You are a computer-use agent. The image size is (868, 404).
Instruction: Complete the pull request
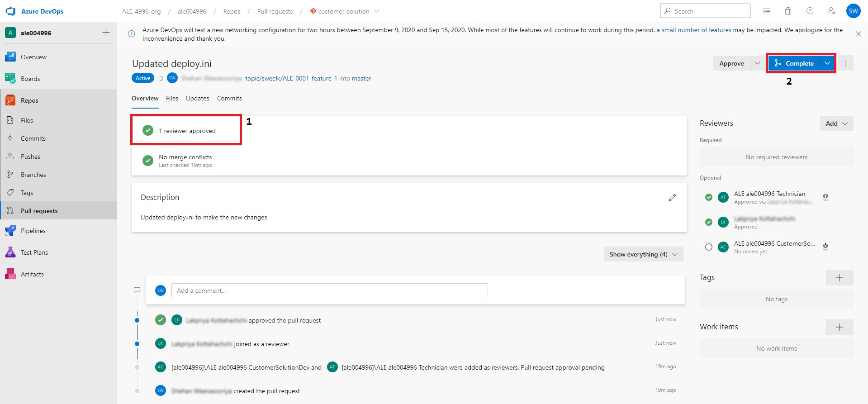tap(794, 63)
